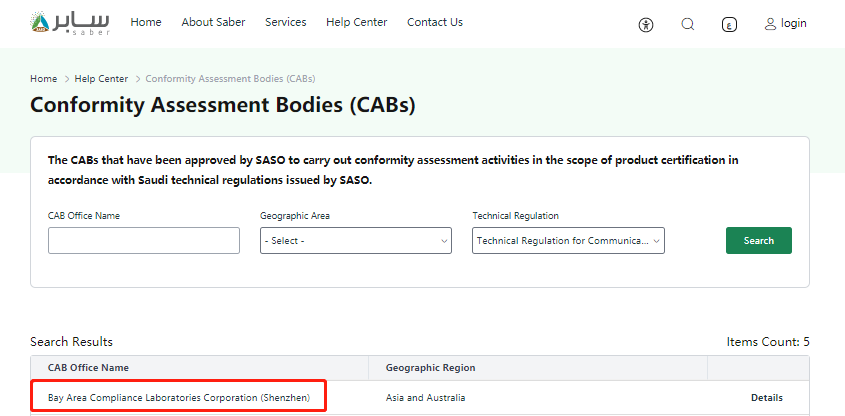Open Details for Bay Area Compliance Laboratories
The image size is (845, 416).
767,398
